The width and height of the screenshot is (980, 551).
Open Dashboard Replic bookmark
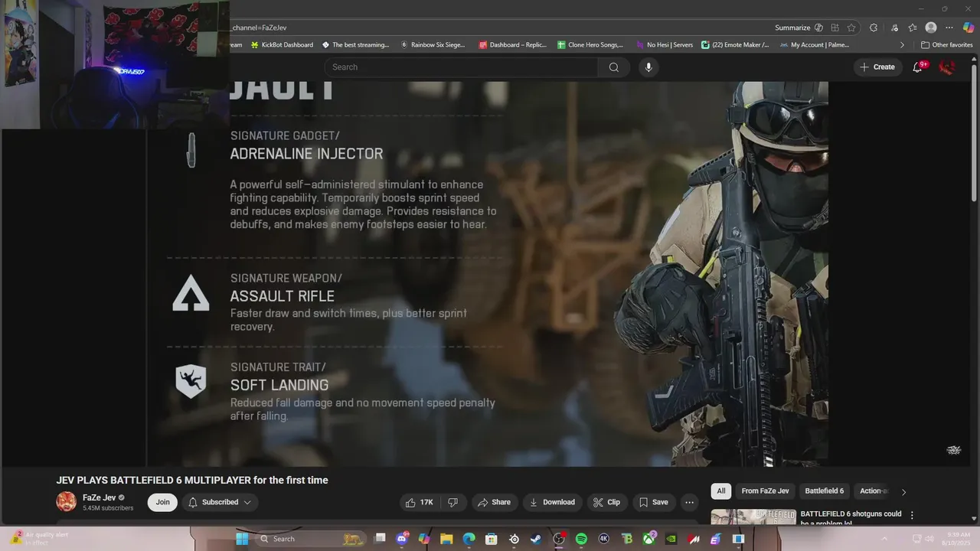tap(512, 45)
